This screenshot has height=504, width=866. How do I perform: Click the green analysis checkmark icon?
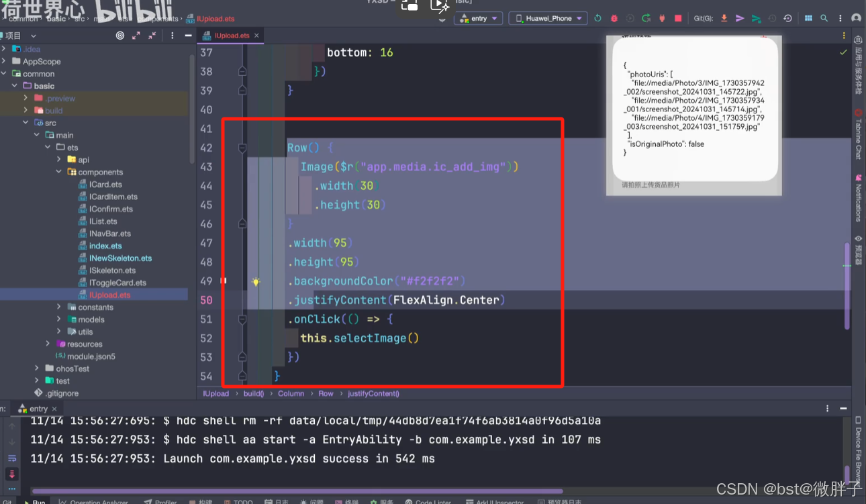(x=843, y=52)
